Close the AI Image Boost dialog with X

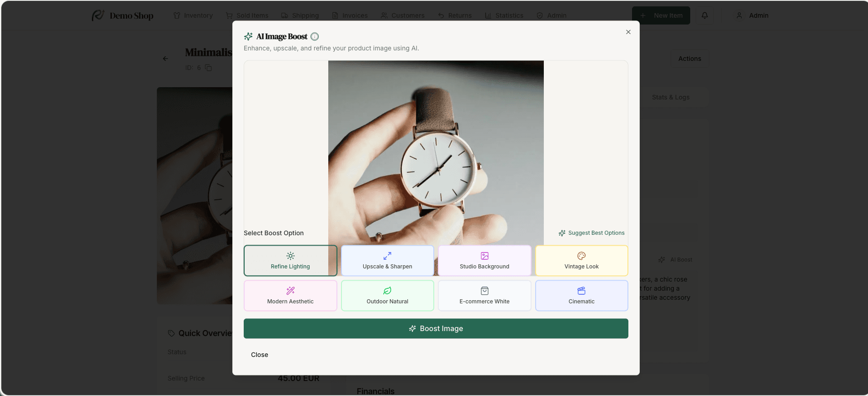(628, 32)
